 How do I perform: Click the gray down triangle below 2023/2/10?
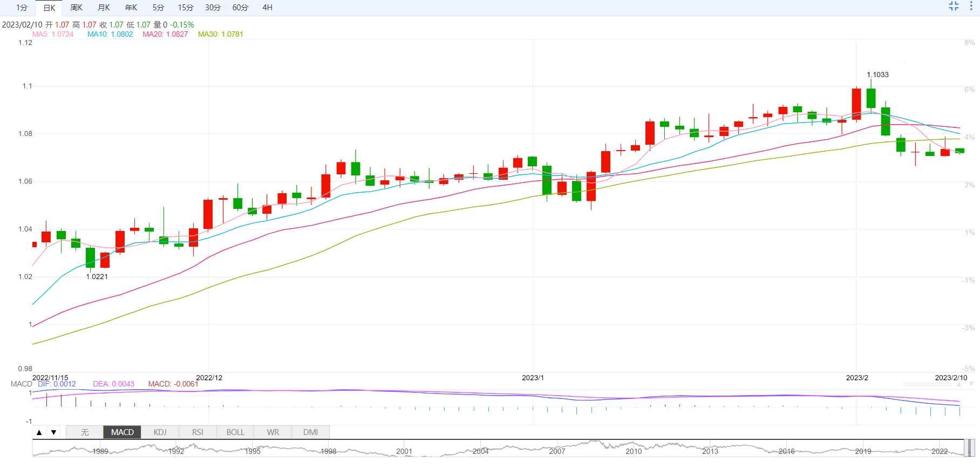pos(971,384)
